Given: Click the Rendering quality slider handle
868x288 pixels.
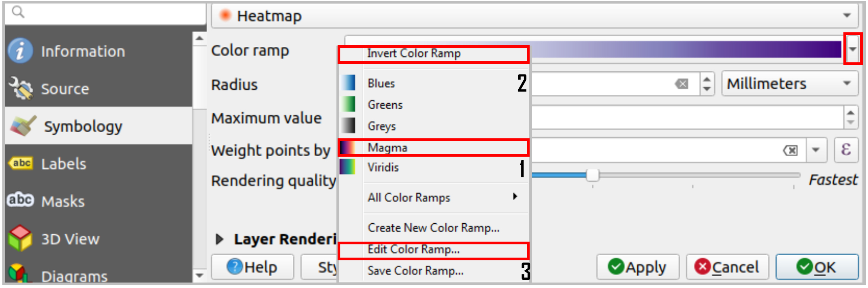Looking at the screenshot, I should 592,175.
